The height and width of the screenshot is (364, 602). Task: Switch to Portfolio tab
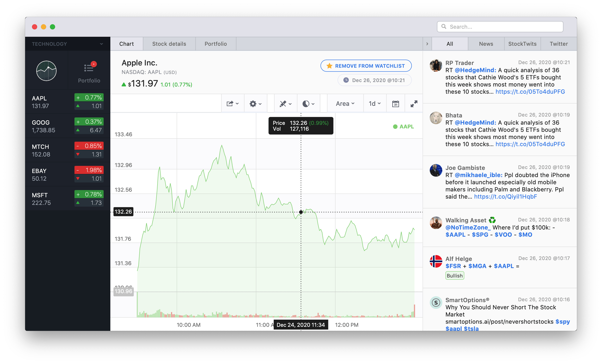216,44
